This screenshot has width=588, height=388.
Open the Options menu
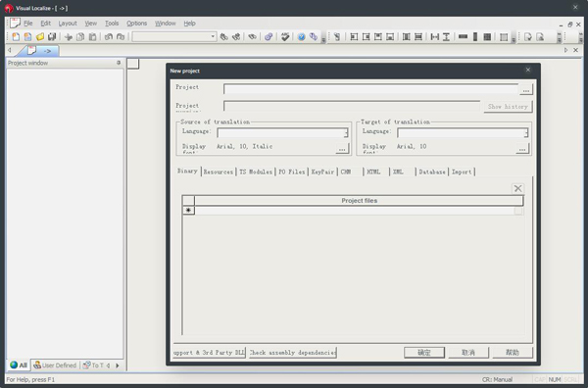click(136, 24)
